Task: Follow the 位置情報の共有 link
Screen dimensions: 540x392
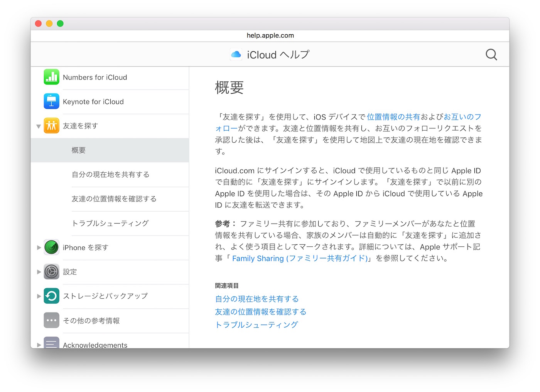Action: [393, 117]
